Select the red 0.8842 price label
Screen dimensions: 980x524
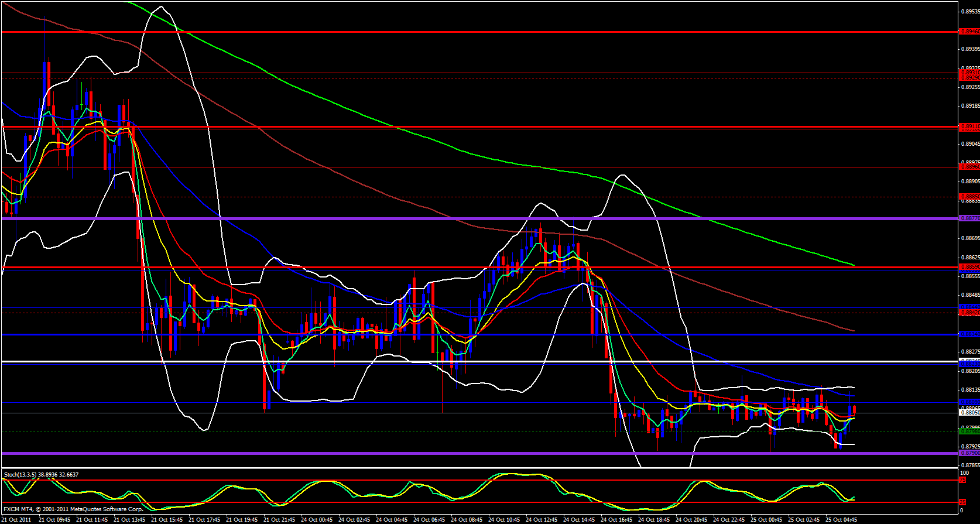[969, 313]
